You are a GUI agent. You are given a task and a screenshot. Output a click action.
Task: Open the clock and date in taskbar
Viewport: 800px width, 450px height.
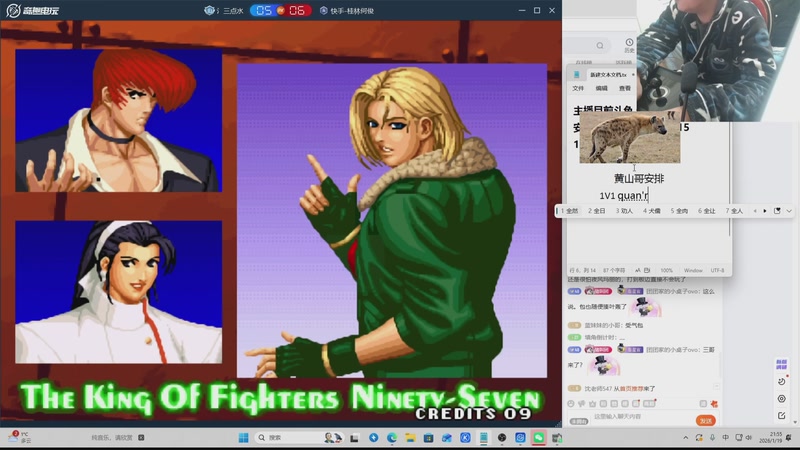[770, 437]
